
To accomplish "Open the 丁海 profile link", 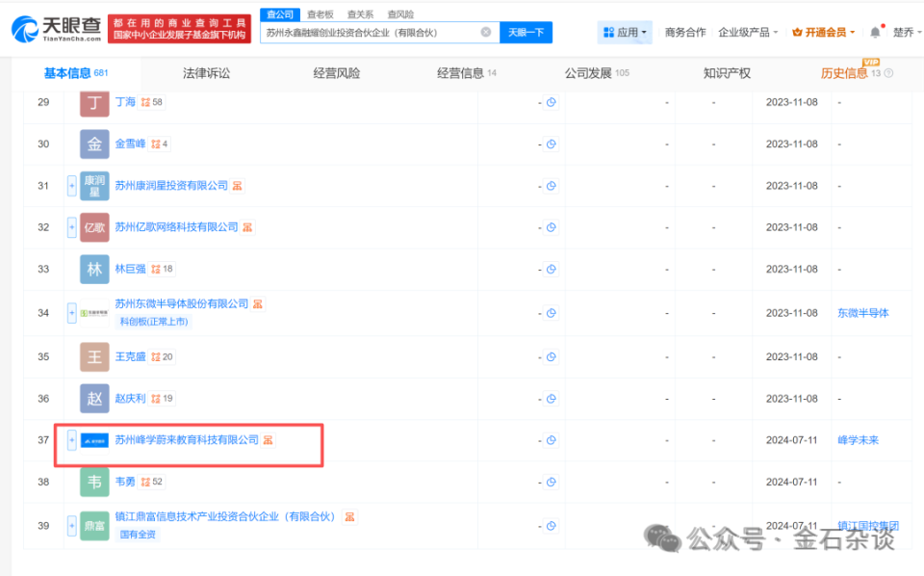I will point(125,102).
